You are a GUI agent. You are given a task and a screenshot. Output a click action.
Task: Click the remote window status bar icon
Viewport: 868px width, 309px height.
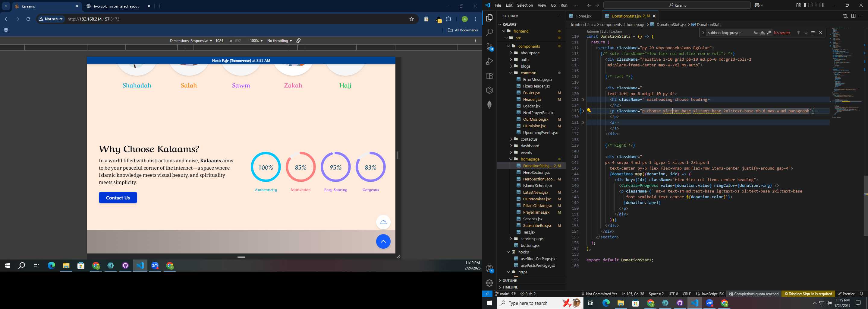(487, 294)
